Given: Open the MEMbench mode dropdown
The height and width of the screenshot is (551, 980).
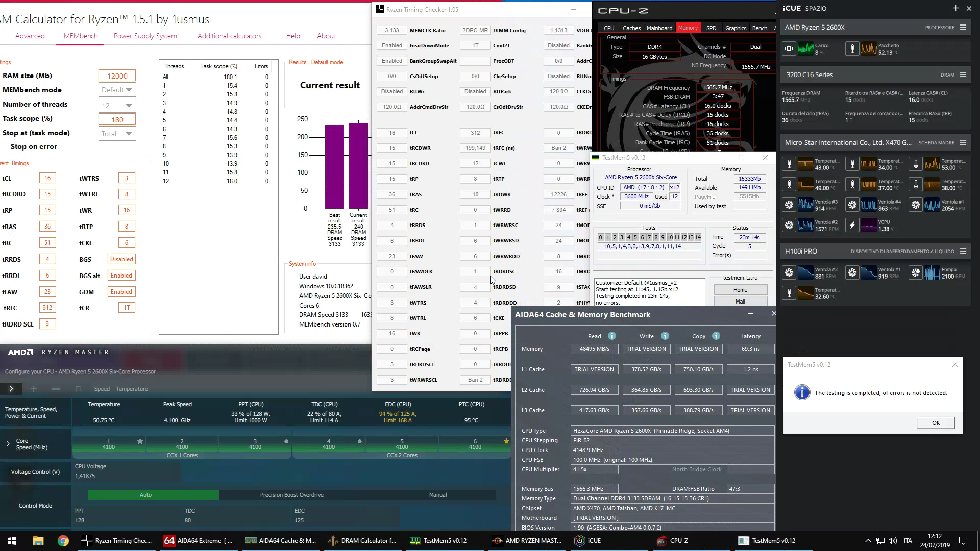Looking at the screenshot, I should pyautogui.click(x=117, y=90).
